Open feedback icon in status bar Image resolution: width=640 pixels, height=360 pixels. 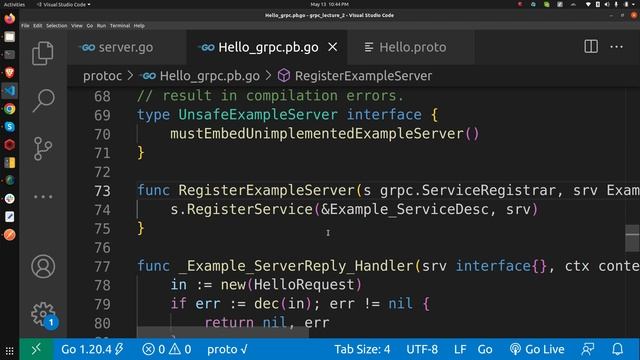[x=588, y=349]
